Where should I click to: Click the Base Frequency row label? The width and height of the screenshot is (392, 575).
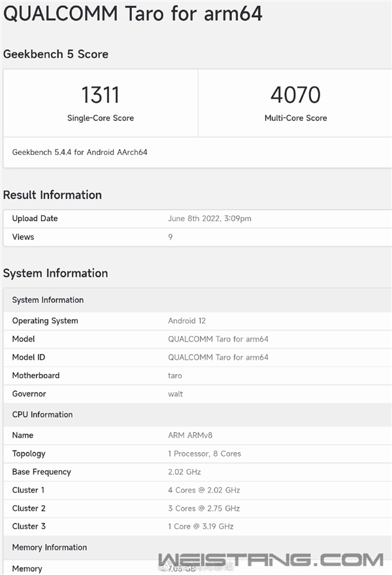click(x=41, y=472)
